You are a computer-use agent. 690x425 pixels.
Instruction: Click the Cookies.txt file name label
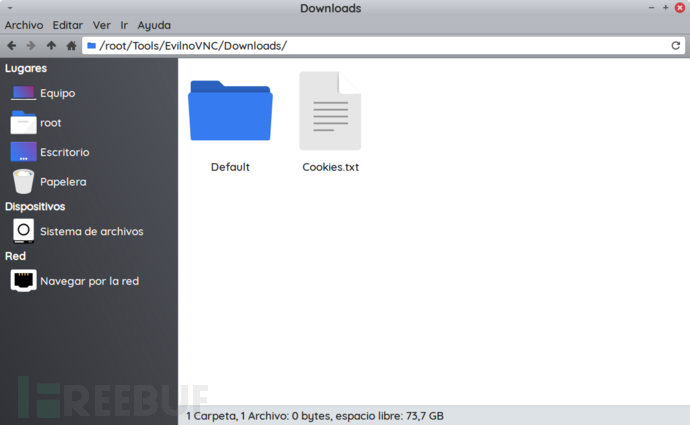click(x=330, y=167)
